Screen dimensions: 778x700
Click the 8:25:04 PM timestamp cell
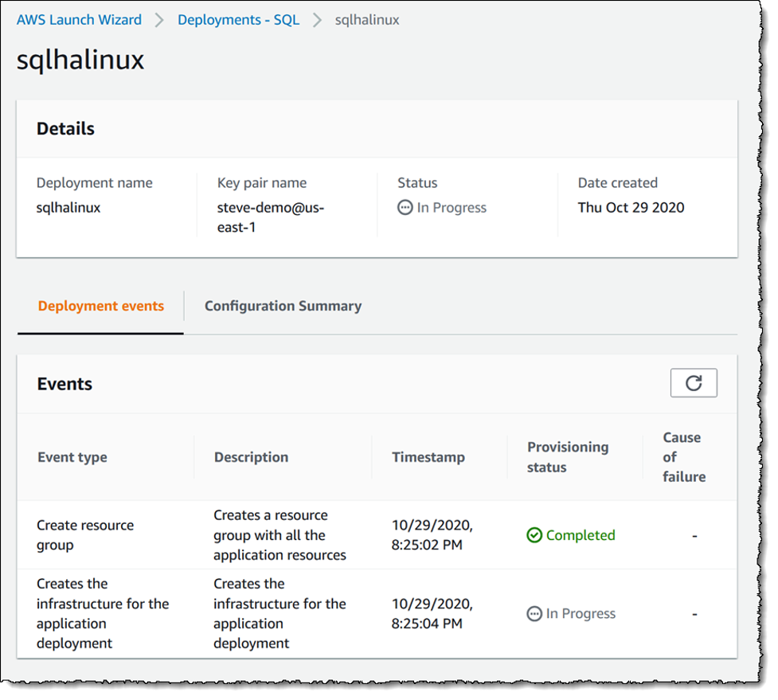point(432,614)
